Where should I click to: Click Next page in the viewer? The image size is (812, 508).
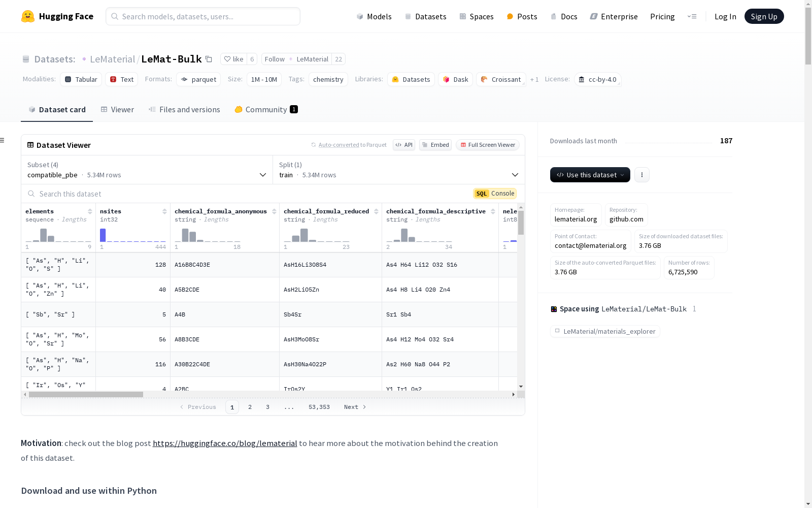point(355,407)
